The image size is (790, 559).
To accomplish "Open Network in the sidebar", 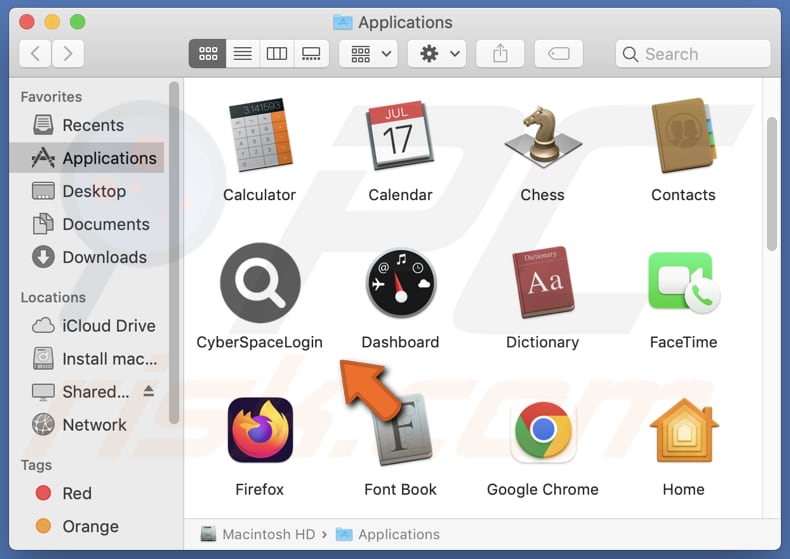I will 87,425.
